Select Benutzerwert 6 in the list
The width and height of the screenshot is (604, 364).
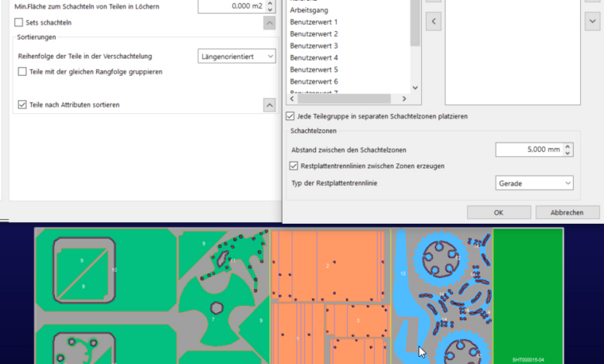pos(314,81)
